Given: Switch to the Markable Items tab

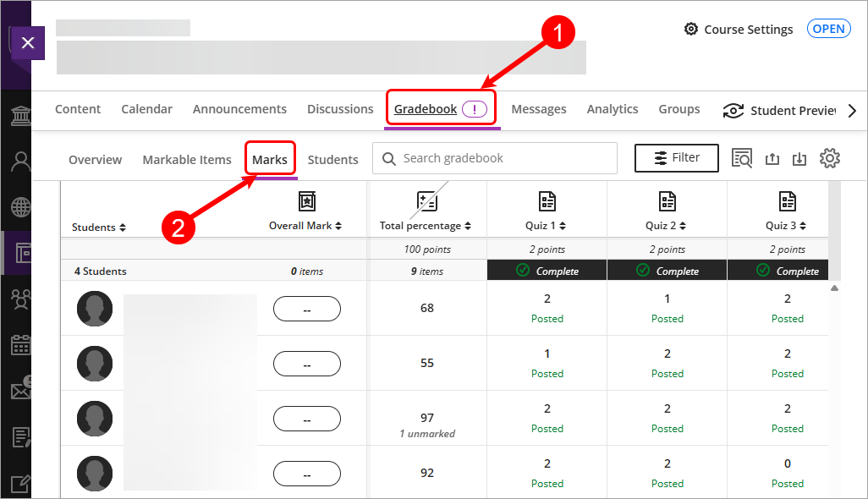Looking at the screenshot, I should pos(187,160).
